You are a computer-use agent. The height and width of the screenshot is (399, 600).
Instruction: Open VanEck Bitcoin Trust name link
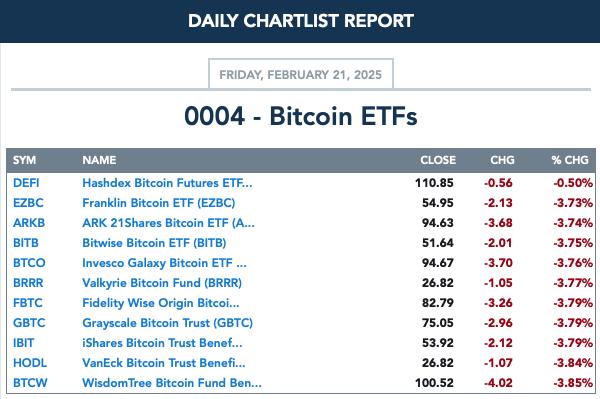164,363
